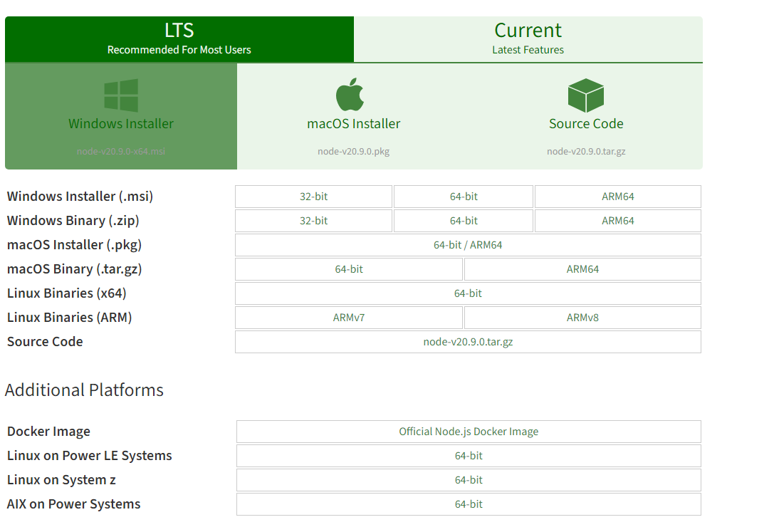The image size is (774, 532).
Task: Click the Source Code row label
Action: click(x=45, y=342)
